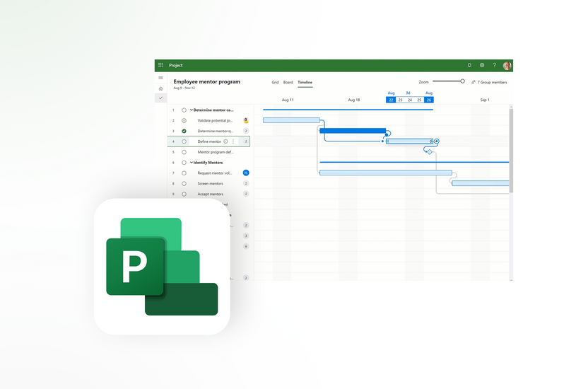Go to the Home icon in sidebar
The width and height of the screenshot is (588, 389).
tap(160, 88)
